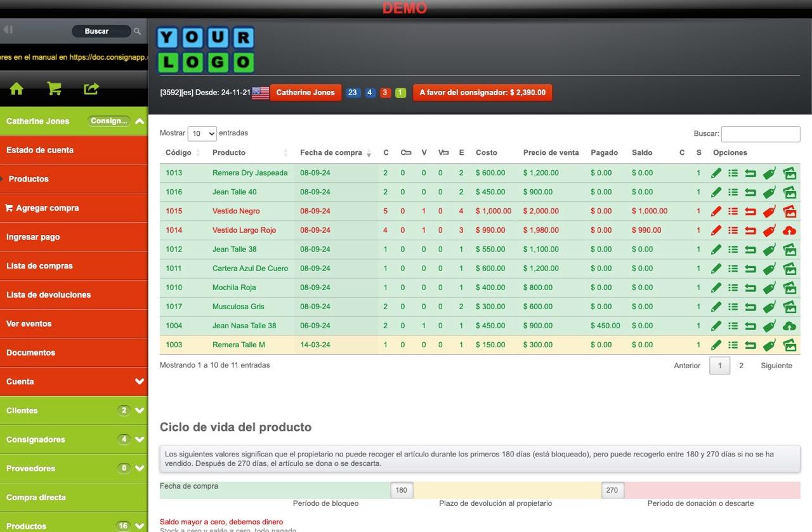Click Anterior pagination link
The height and width of the screenshot is (532, 812).
(687, 366)
